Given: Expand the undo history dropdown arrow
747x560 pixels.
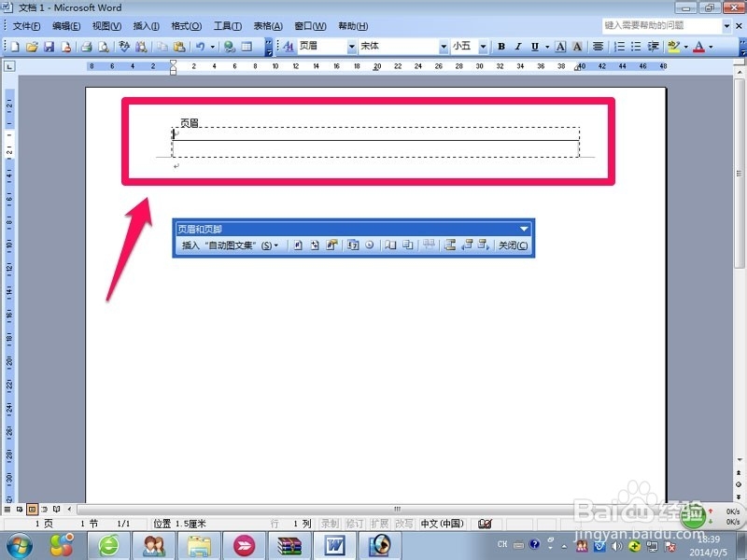Looking at the screenshot, I should click(x=213, y=47).
